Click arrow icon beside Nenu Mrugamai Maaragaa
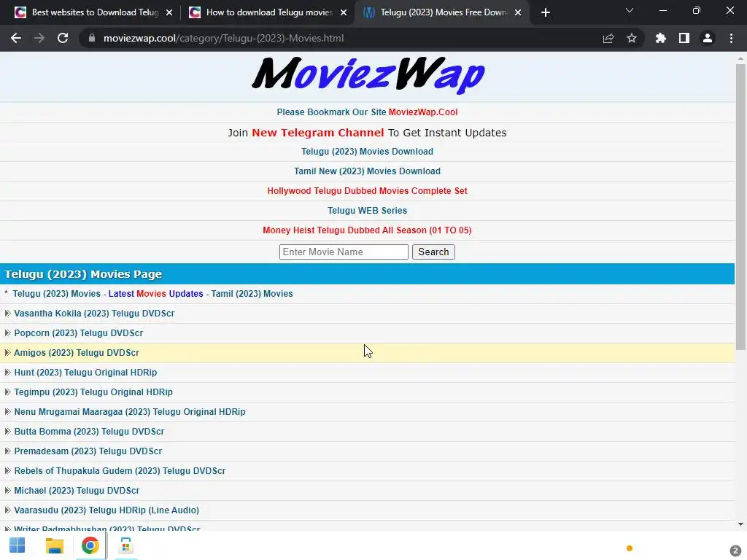The height and width of the screenshot is (560, 747). pos(7,412)
